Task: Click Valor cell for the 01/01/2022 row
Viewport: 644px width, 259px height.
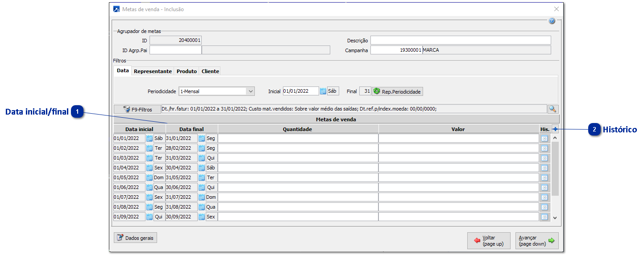Action: pos(459,139)
